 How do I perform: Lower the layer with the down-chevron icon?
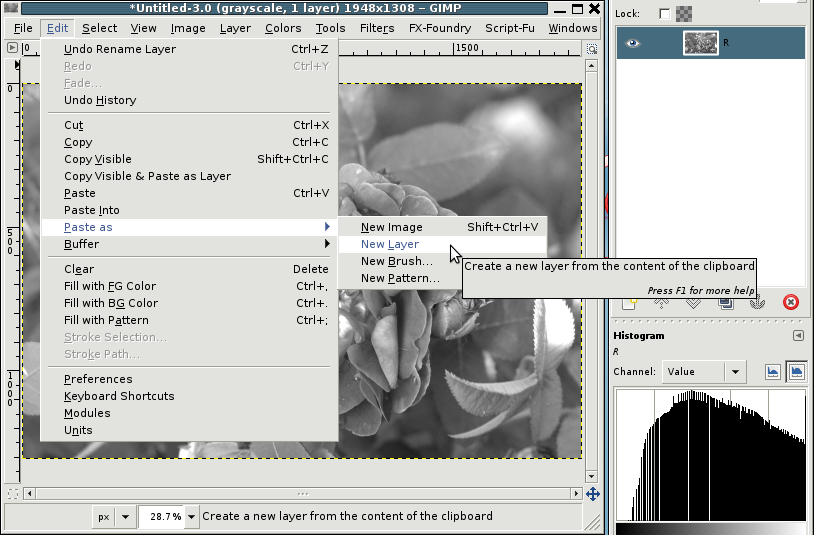point(694,303)
